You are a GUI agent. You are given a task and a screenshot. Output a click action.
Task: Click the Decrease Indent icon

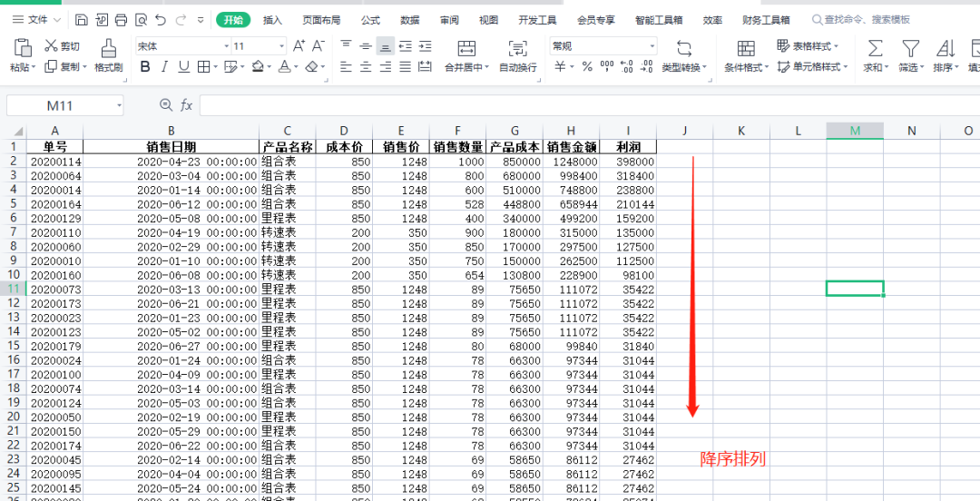click(406, 45)
